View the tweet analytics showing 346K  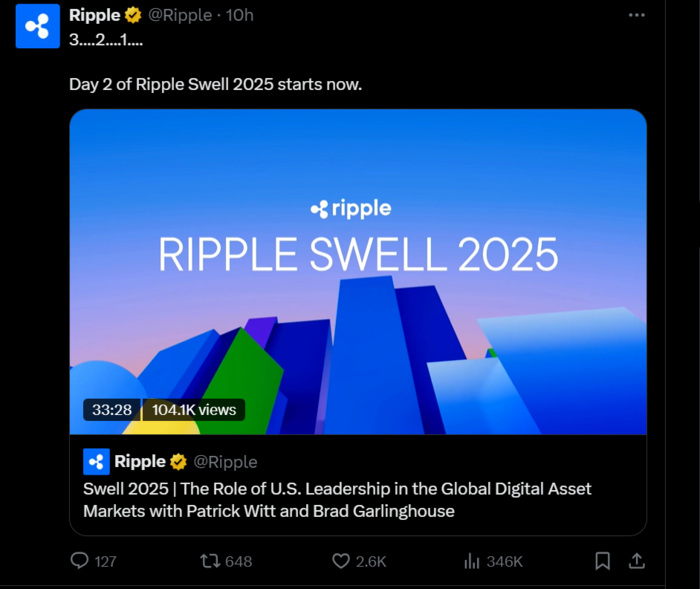(x=472, y=561)
